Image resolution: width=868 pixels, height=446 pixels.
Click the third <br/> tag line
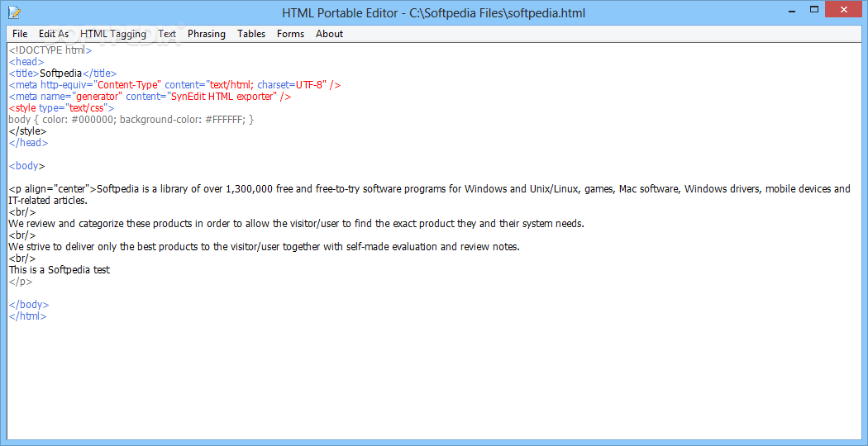[22, 259]
